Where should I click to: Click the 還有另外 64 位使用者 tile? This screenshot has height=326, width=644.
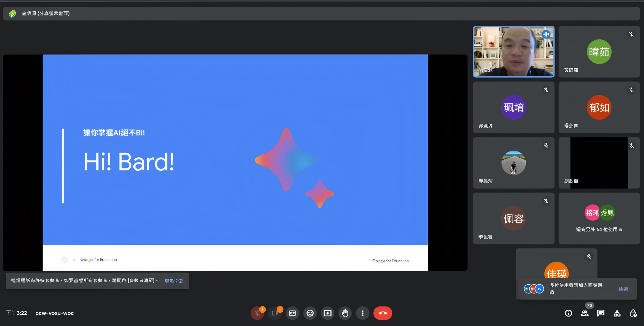tap(599, 218)
